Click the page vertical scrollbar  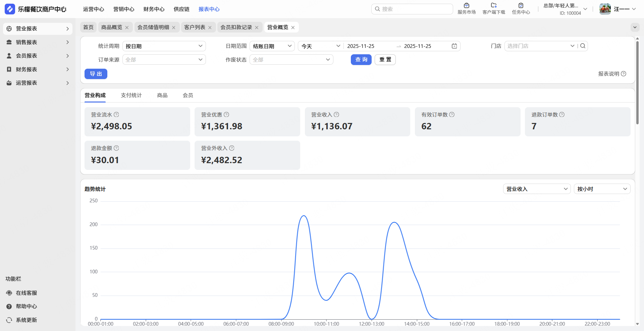[637, 82]
